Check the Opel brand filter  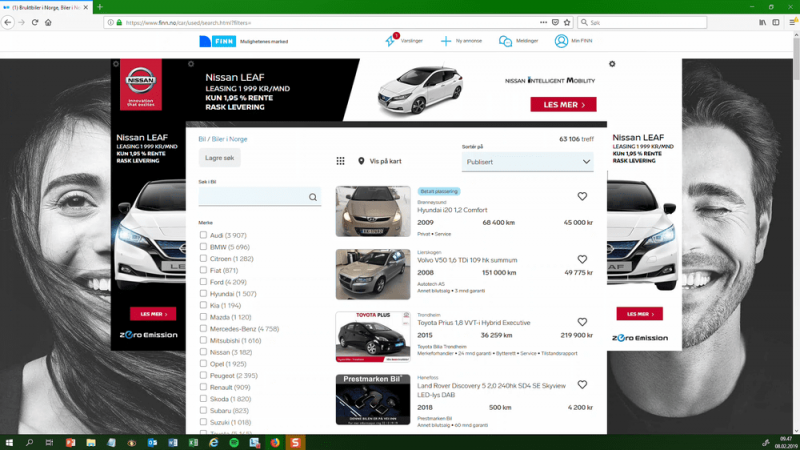coord(203,363)
